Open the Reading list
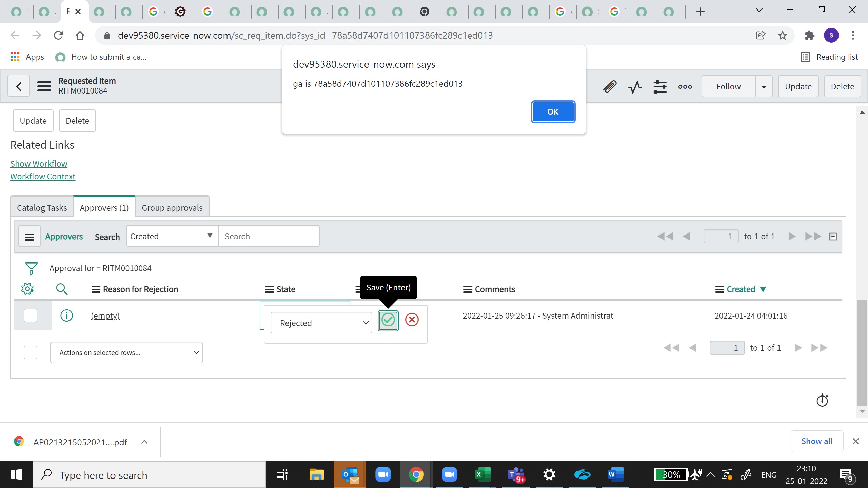The width and height of the screenshot is (868, 488). coord(829,57)
